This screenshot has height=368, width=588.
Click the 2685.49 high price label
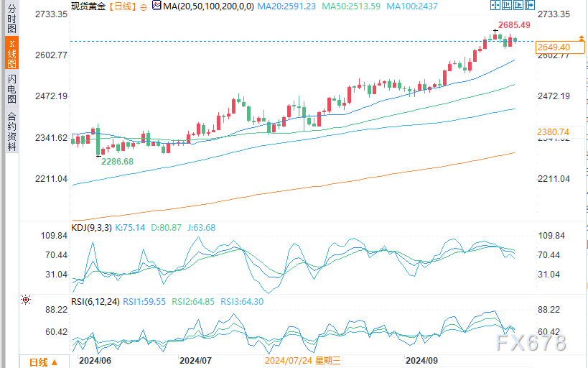point(514,25)
